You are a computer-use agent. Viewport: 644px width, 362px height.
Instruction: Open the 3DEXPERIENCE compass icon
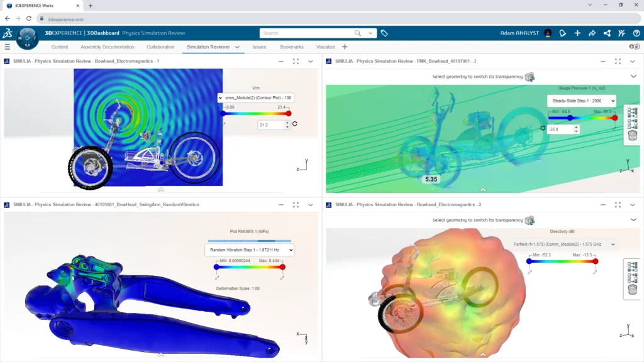[x=28, y=38]
